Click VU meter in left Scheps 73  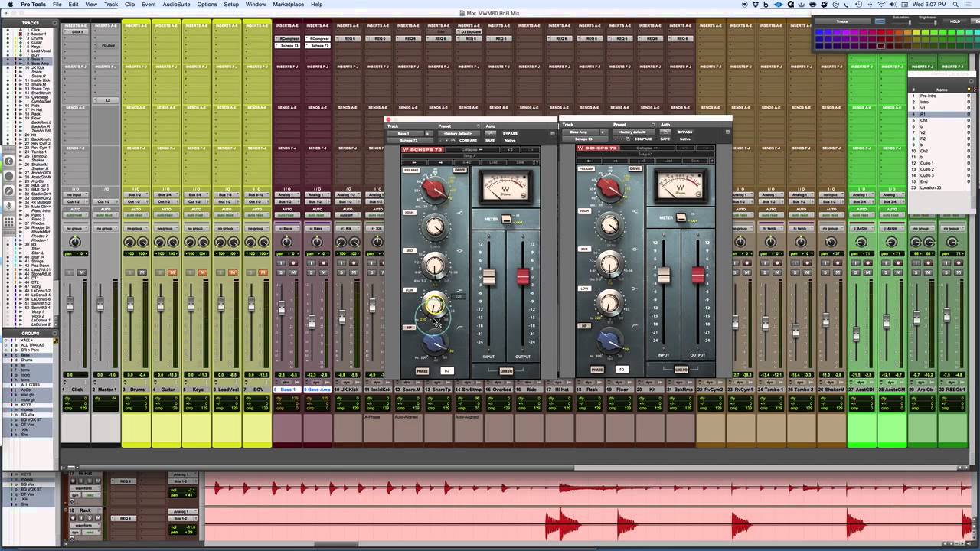(505, 187)
